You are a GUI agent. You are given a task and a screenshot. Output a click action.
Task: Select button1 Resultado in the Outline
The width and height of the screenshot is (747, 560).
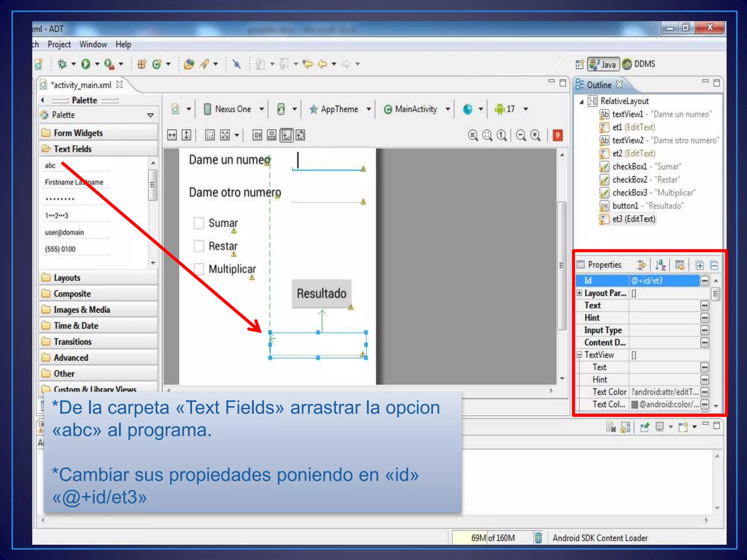[x=642, y=206]
